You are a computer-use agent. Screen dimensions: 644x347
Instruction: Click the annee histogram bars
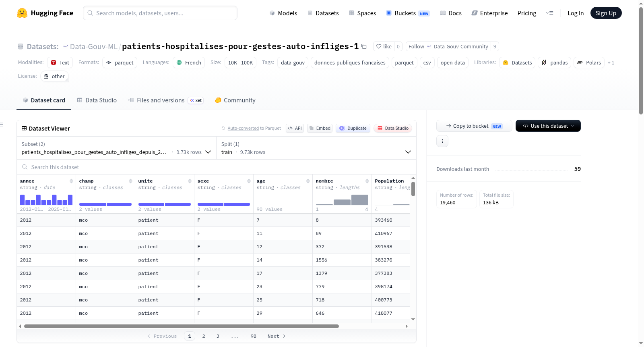point(46,200)
